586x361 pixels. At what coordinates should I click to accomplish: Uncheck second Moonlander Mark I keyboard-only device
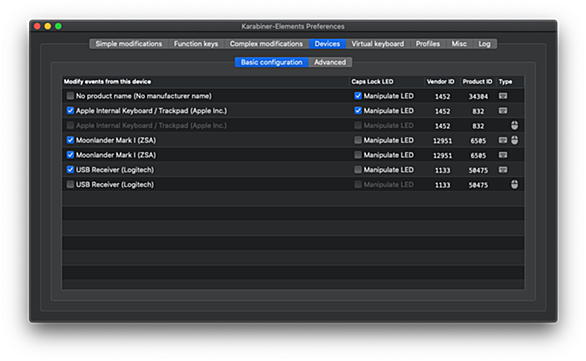click(70, 155)
